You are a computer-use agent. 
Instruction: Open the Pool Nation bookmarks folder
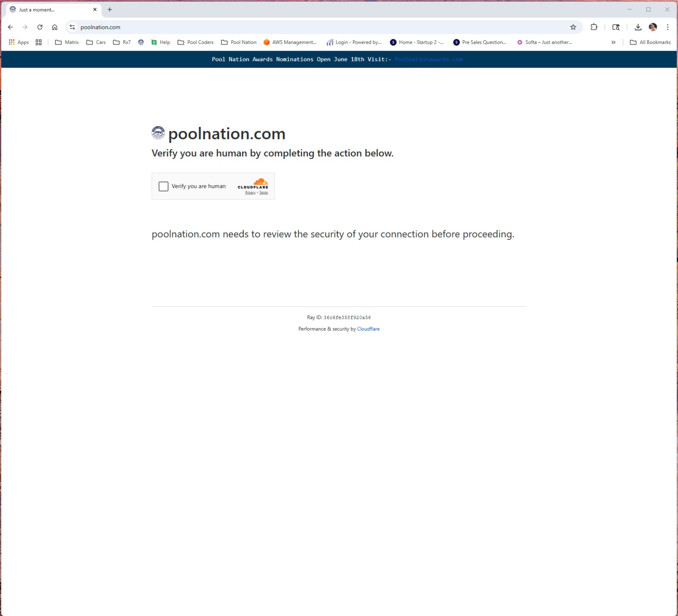(239, 42)
